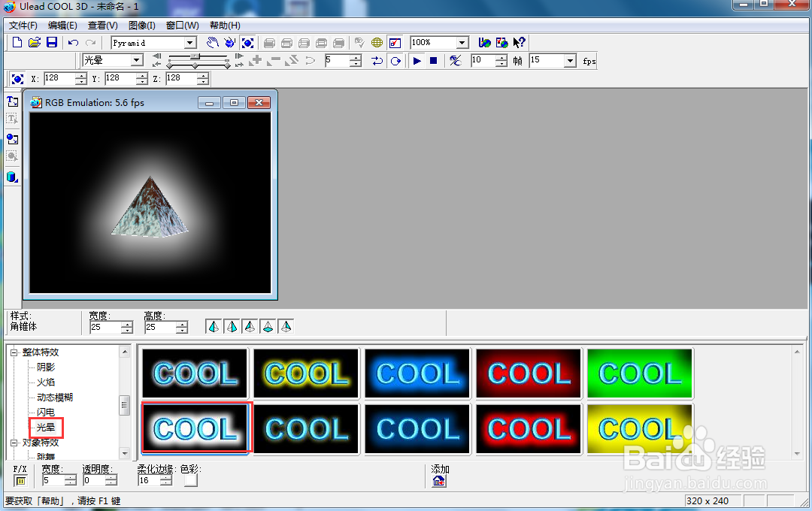Click the Edit Graphics tool in sidebar
The image size is (812, 511).
(13, 156)
